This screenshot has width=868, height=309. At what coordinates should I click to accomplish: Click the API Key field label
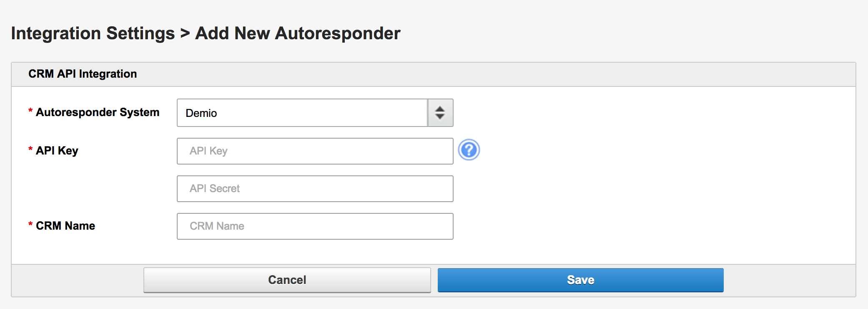click(57, 151)
